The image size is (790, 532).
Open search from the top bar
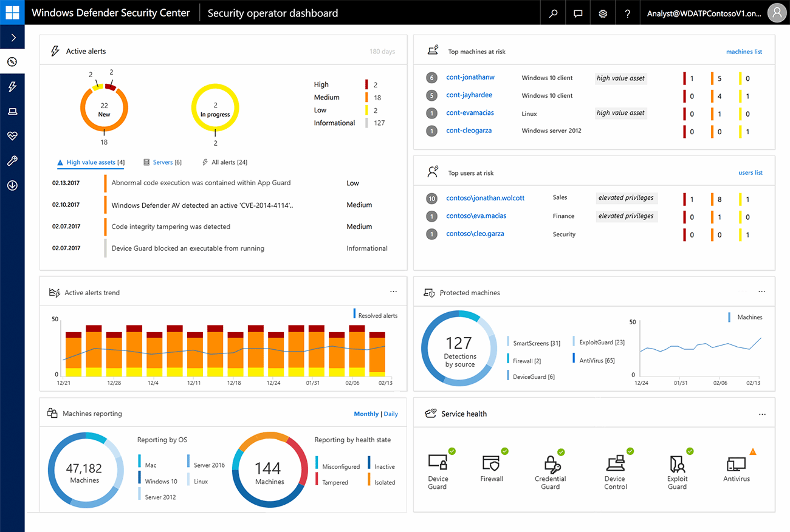click(552, 12)
